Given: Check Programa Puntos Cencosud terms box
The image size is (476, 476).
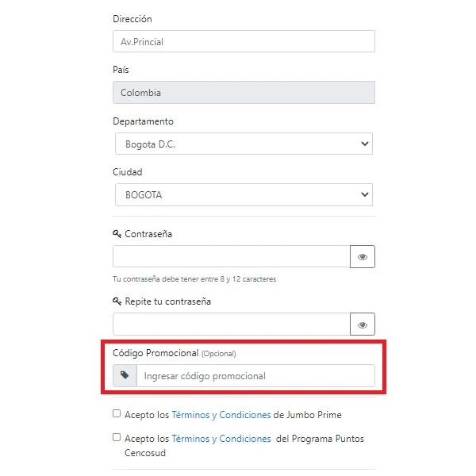Looking at the screenshot, I should tap(117, 437).
